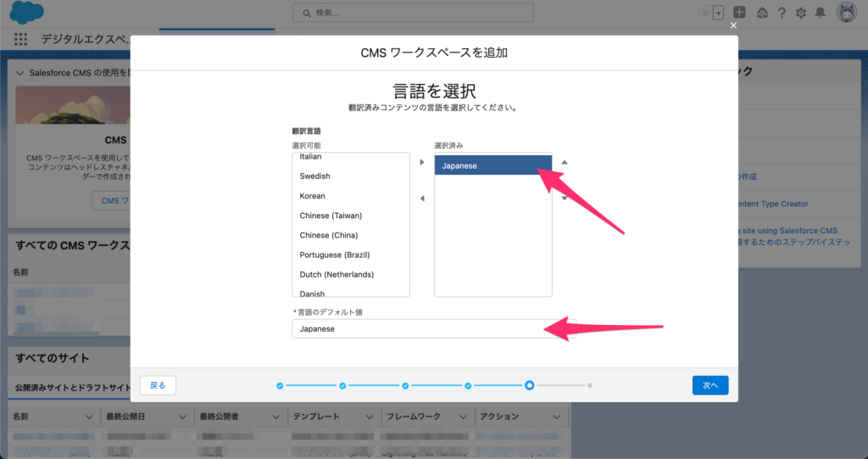The image size is (868, 459).
Task: Select Portuguese (Brazil) in available list
Action: point(351,255)
